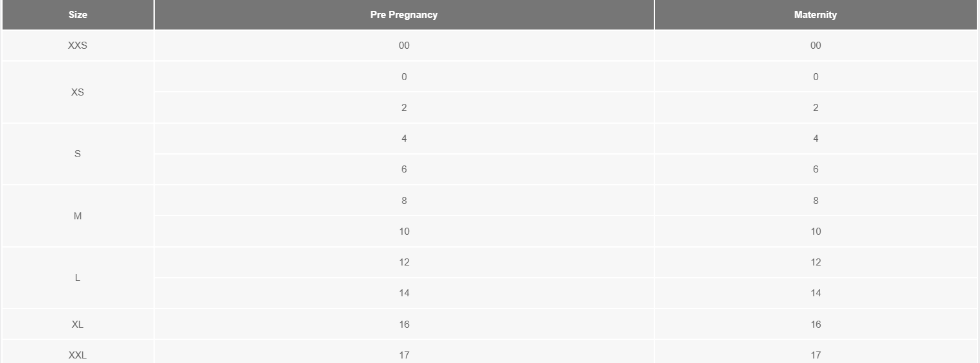The image size is (980, 363).
Task: Click the M size row label
Action: tap(78, 216)
